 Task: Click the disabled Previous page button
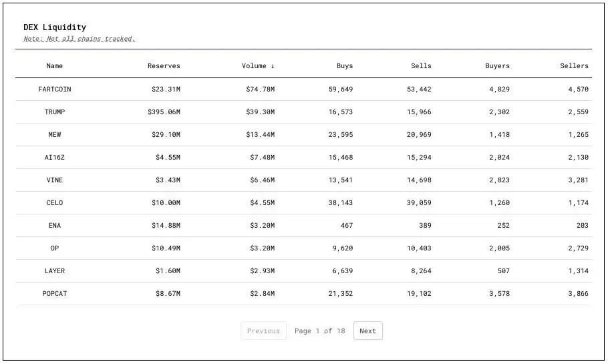(x=263, y=331)
